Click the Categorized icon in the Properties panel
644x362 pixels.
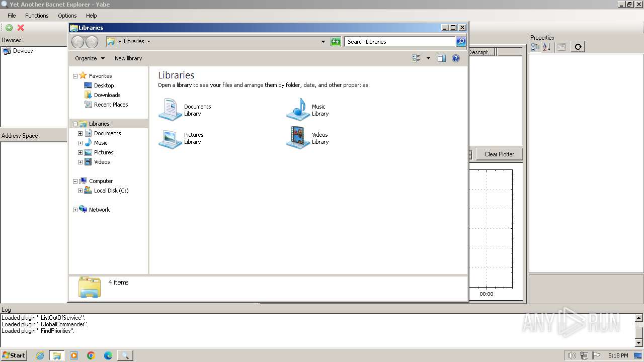(x=535, y=47)
